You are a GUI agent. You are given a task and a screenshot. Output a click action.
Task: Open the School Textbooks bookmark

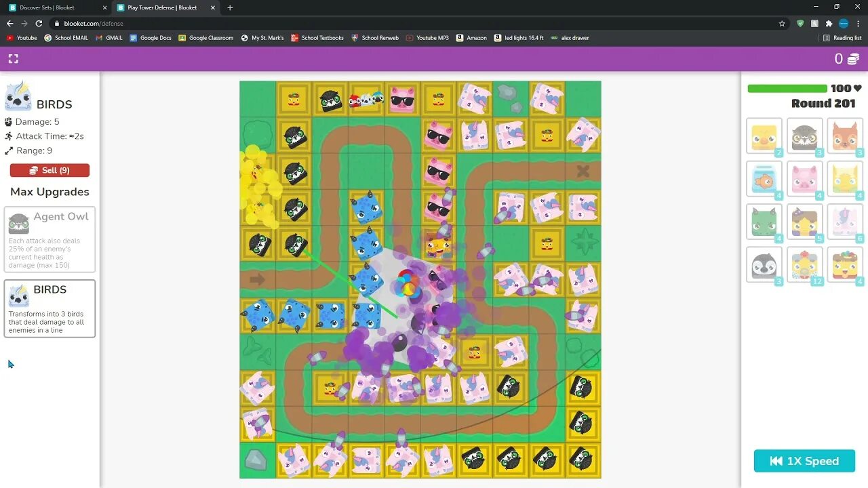click(x=317, y=38)
